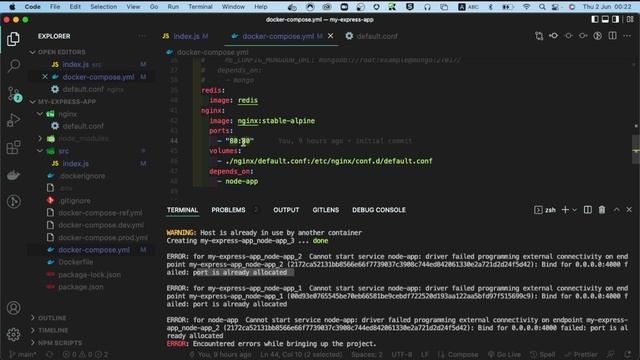
Task: Kill terminal with trash icon
Action: tap(602, 210)
